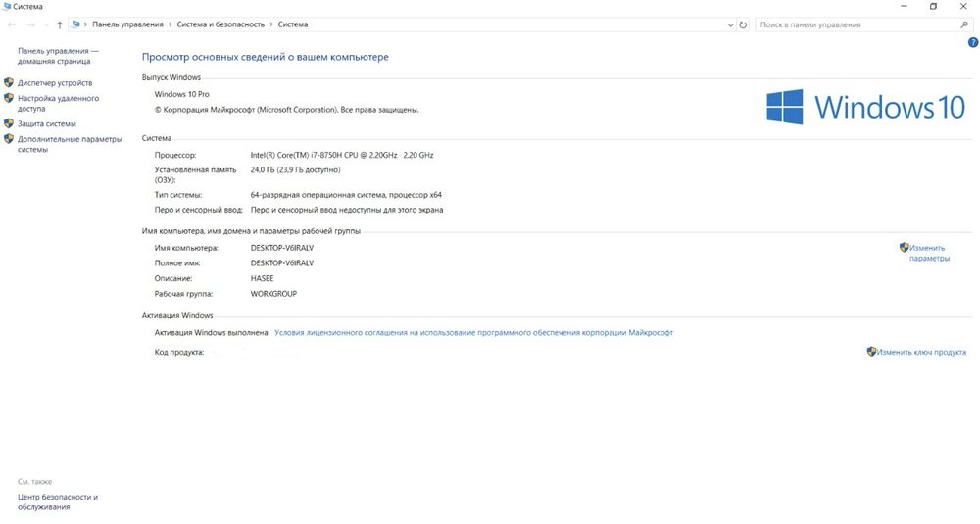
Task: Click 'Изменить ключ продукта' link
Action: (920, 353)
